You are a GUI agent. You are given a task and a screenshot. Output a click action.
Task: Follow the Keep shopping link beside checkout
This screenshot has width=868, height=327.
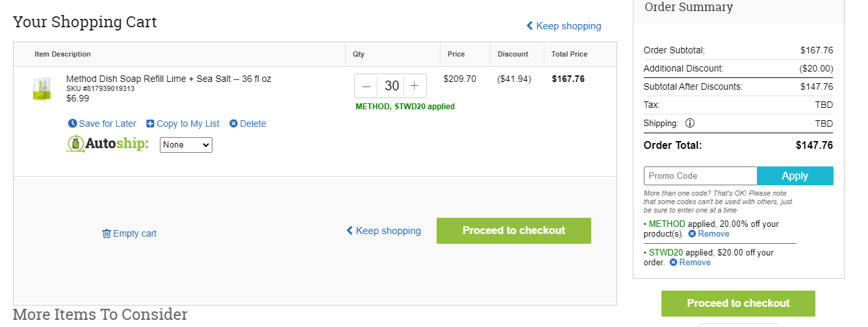pyautogui.click(x=383, y=231)
